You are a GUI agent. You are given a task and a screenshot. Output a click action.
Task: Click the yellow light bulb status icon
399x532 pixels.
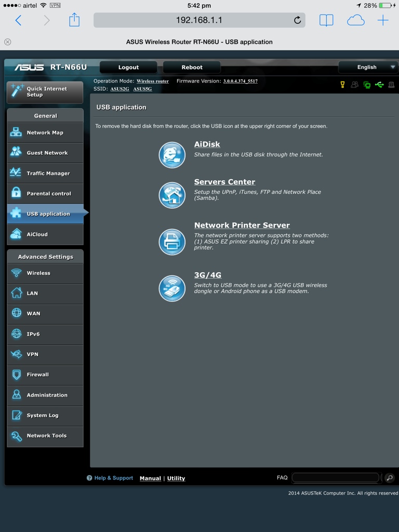click(343, 85)
